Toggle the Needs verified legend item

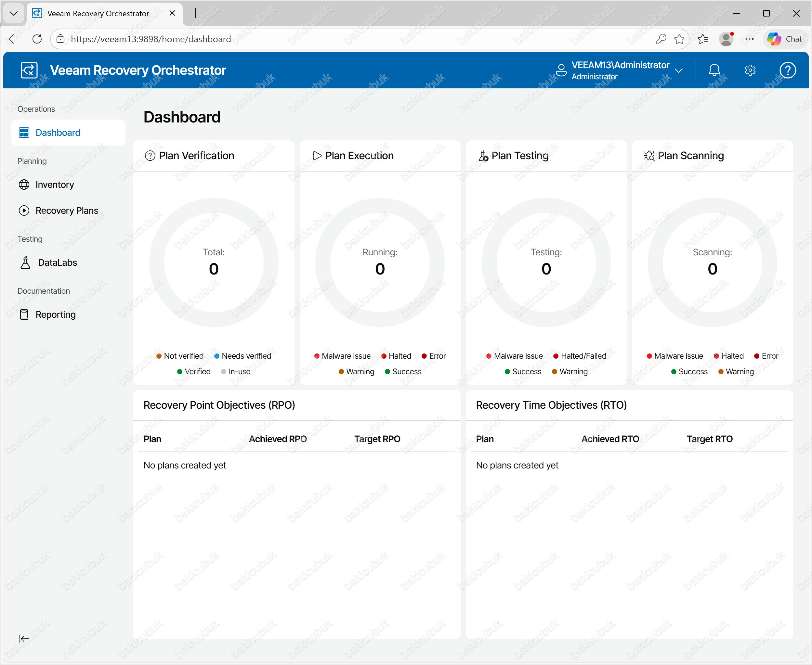(x=242, y=356)
